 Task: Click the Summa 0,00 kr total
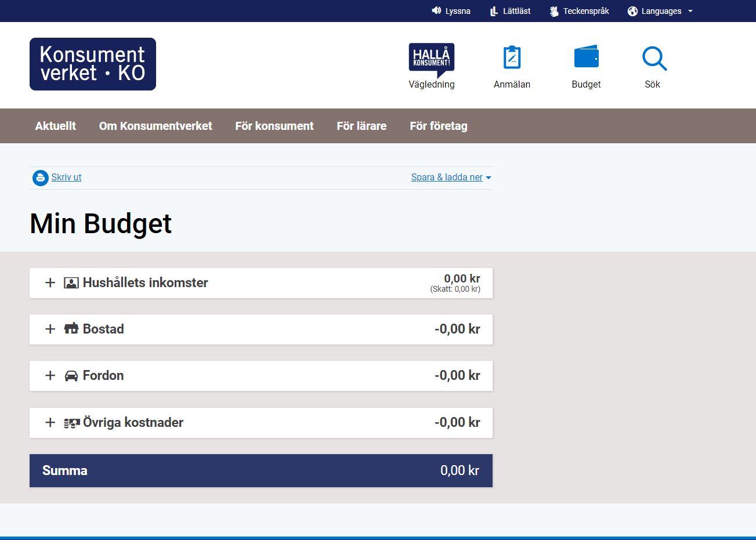coord(460,470)
